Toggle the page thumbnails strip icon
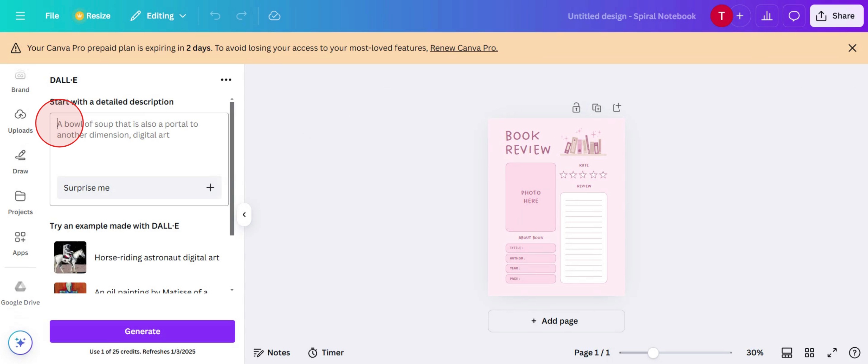868x364 pixels. [x=786, y=352]
